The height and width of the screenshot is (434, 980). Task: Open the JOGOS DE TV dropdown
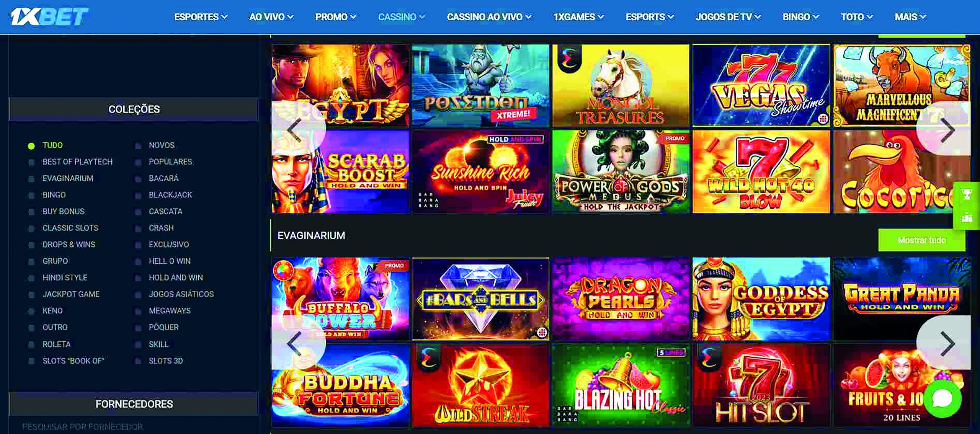tap(728, 17)
